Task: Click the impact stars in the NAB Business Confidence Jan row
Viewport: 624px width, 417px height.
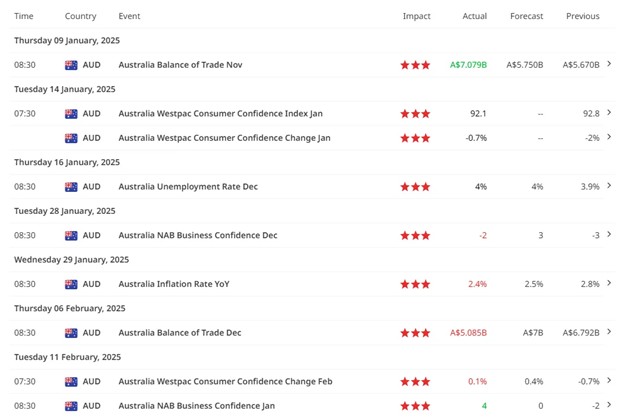Action: click(x=415, y=406)
